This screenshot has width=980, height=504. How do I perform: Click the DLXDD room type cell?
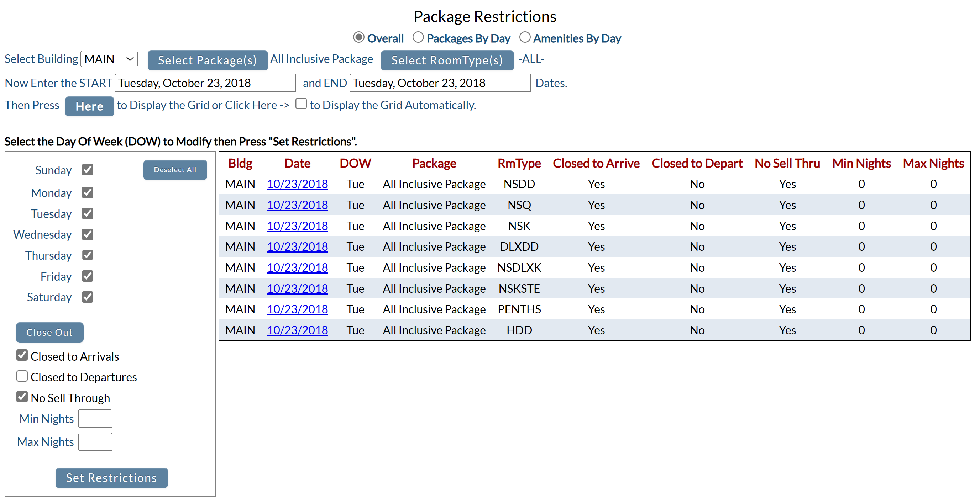tap(519, 247)
